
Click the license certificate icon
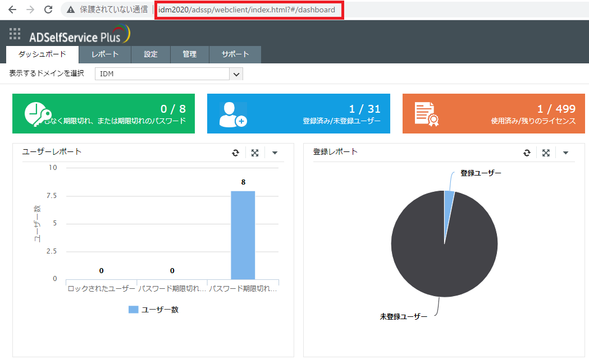coord(426,114)
